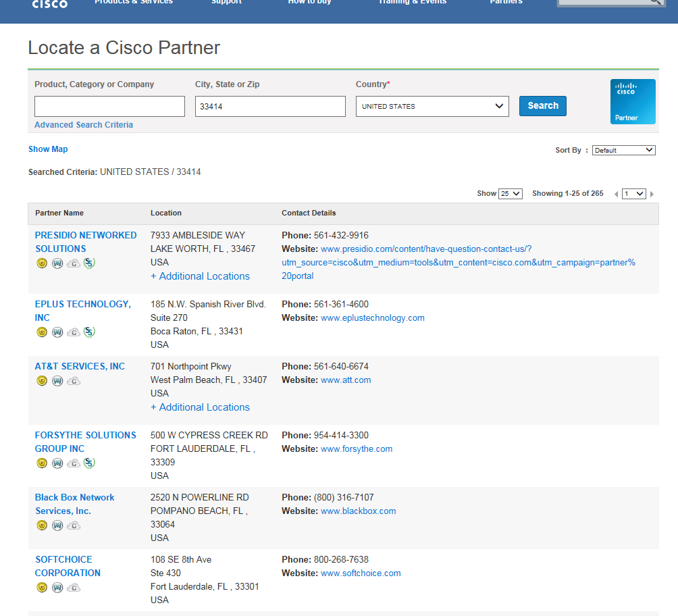Click the green SS laurel icon under Presidio
This screenshot has height=616, width=678.
tap(89, 263)
